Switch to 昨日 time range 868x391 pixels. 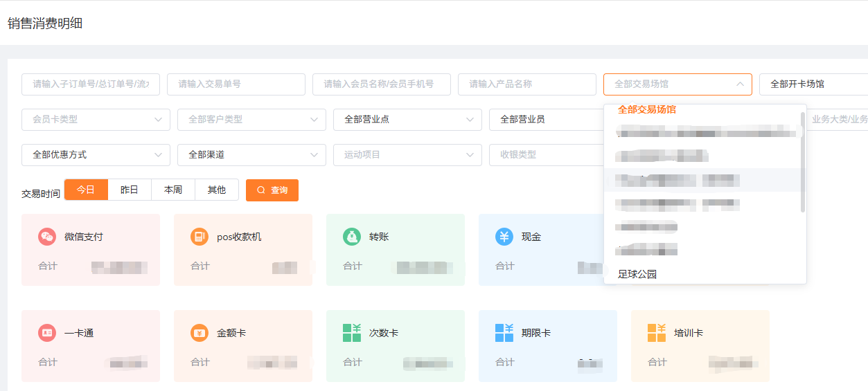[x=130, y=190]
